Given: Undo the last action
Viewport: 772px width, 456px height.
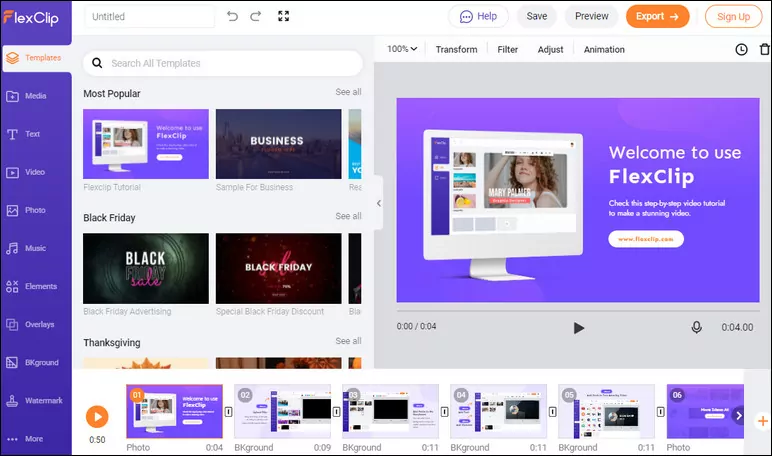Looking at the screenshot, I should [232, 16].
